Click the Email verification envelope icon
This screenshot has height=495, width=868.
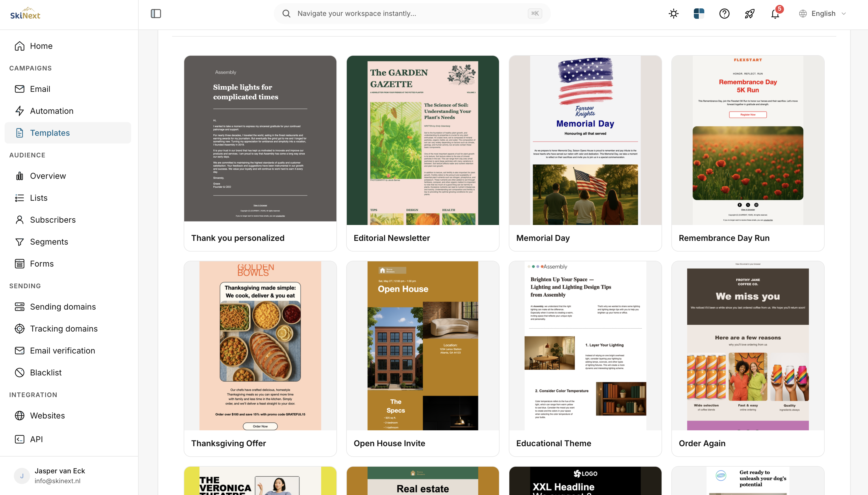20,351
